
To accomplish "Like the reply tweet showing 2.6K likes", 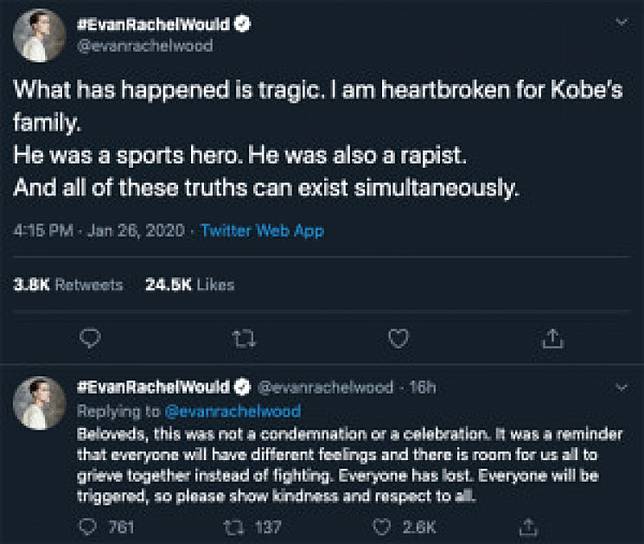I will click(x=381, y=526).
